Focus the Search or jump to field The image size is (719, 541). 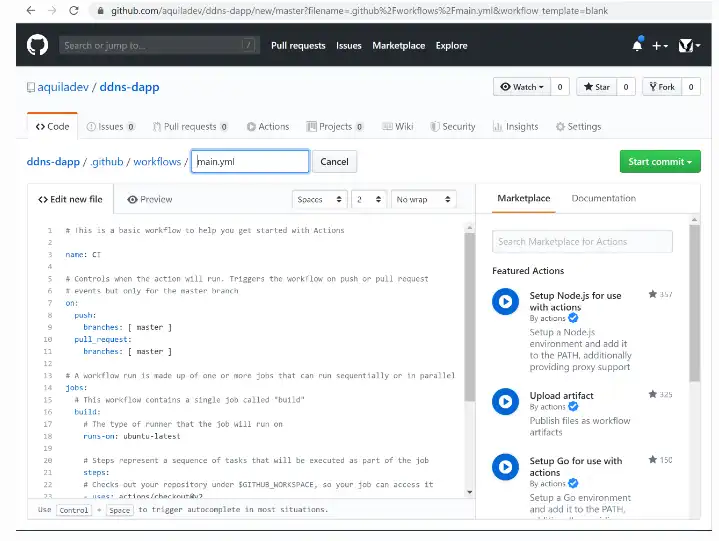[159, 45]
